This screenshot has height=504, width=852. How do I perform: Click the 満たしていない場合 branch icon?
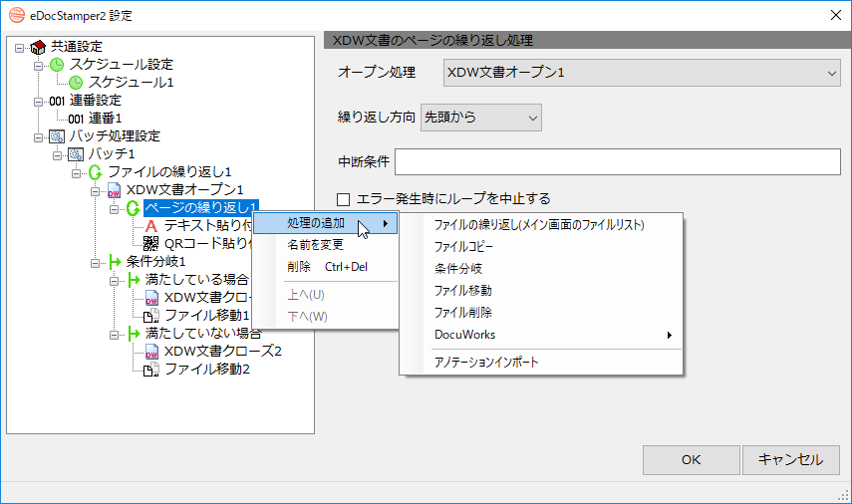tap(134, 334)
